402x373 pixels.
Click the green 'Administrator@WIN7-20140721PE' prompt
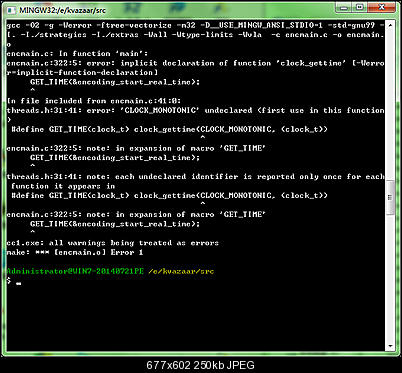(75, 271)
